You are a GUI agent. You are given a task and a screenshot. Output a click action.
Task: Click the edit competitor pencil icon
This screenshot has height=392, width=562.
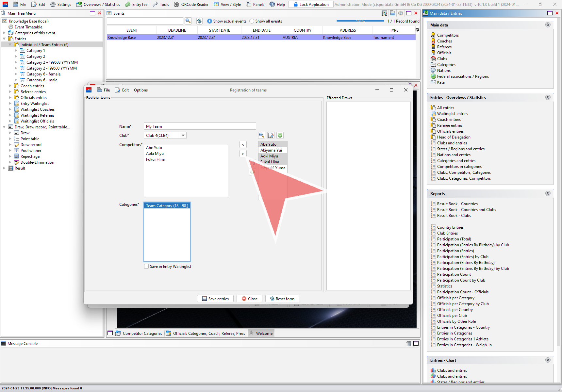tap(271, 135)
